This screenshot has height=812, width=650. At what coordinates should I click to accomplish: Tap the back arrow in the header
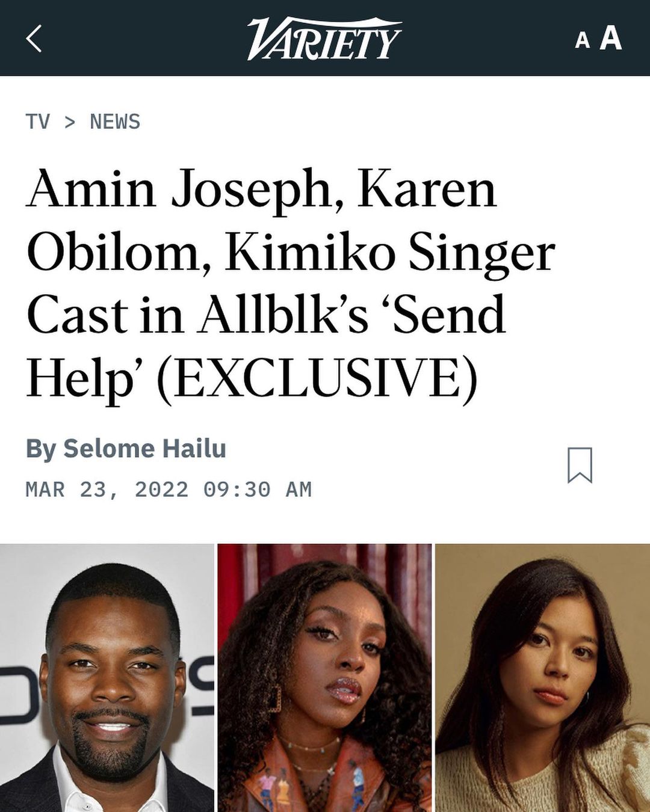pos(34,38)
